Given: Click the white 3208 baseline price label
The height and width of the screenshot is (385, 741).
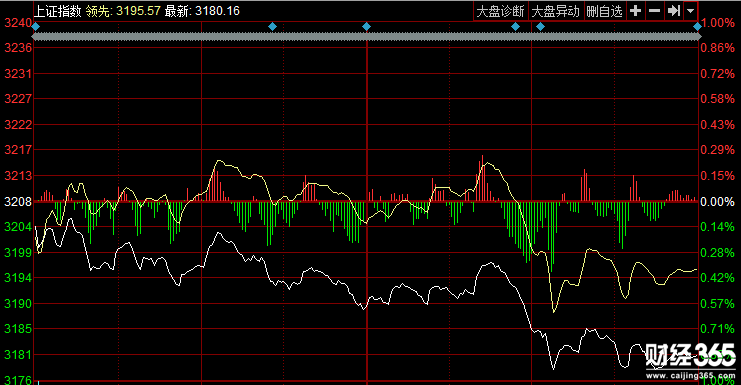Looking at the screenshot, I should point(17,202).
